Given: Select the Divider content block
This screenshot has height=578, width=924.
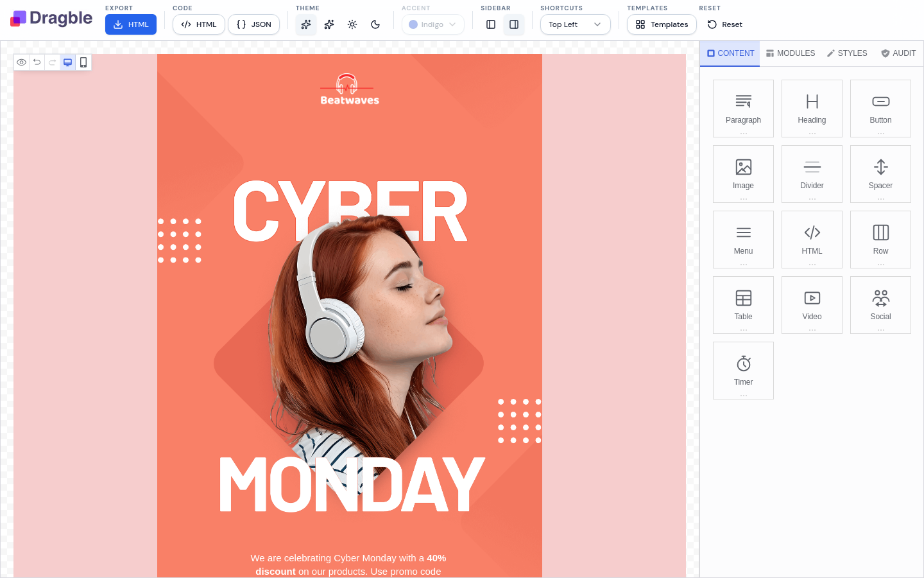Looking at the screenshot, I should (812, 174).
